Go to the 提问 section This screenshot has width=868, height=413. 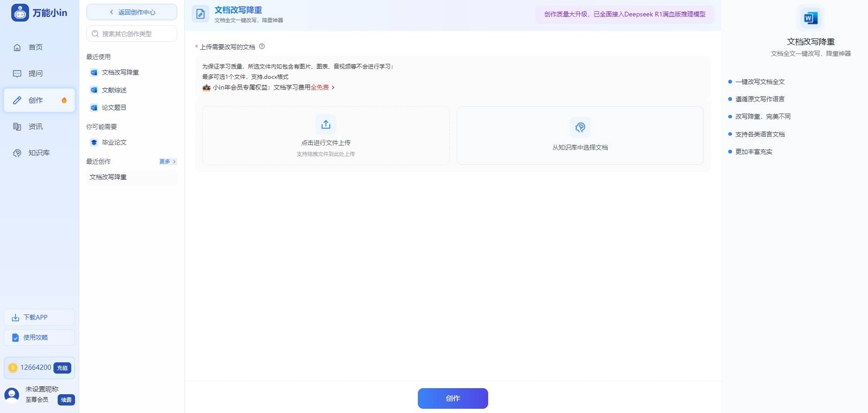tap(39, 73)
